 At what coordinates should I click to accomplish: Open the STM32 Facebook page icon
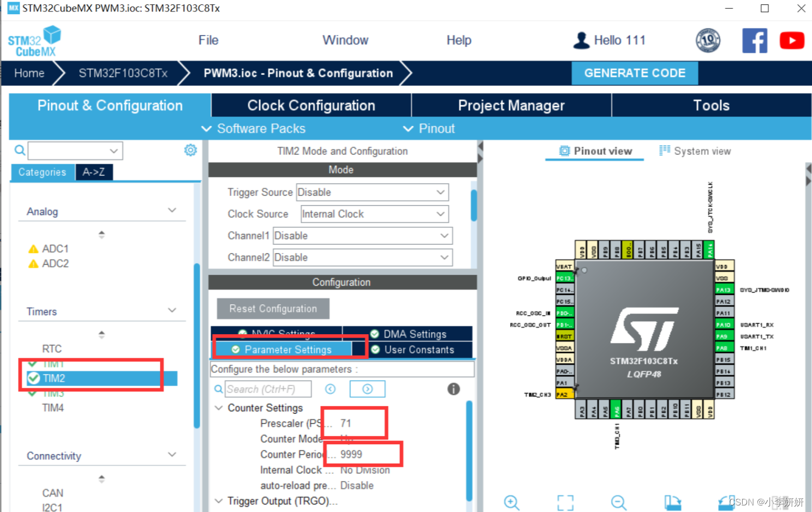[x=755, y=40]
